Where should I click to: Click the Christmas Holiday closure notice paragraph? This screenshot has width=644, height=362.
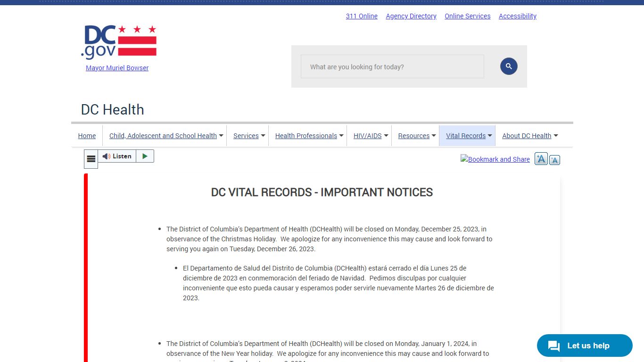coord(330,239)
